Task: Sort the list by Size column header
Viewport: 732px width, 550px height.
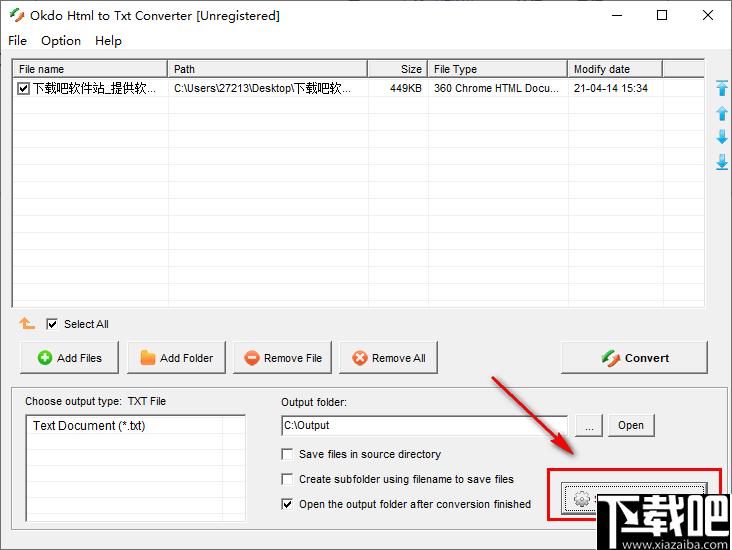Action: [397, 69]
